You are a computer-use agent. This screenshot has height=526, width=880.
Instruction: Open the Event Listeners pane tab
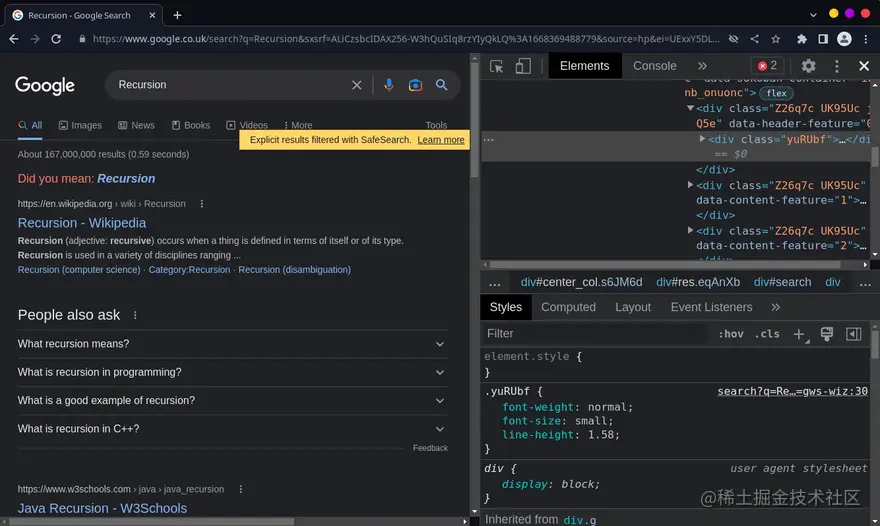point(711,307)
